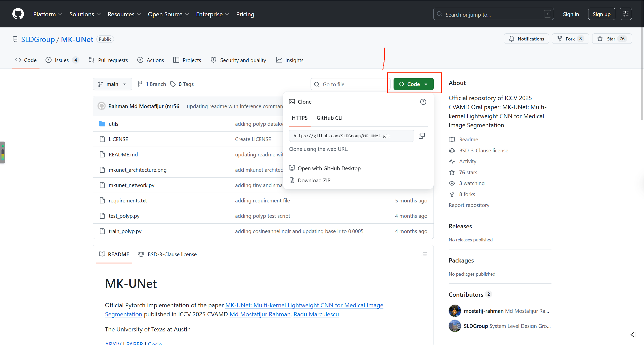Open the README outline list icon
The image size is (644, 345).
424,254
